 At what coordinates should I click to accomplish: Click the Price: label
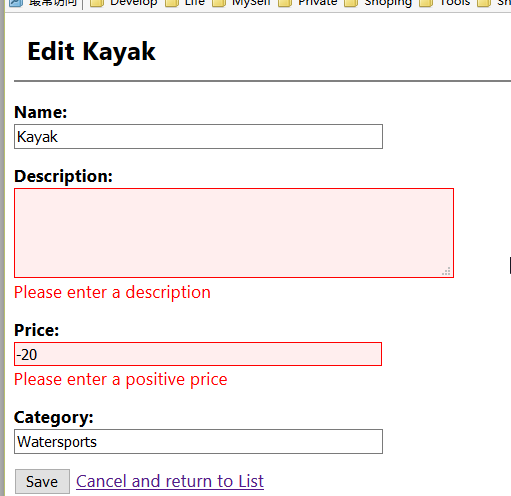(37, 330)
